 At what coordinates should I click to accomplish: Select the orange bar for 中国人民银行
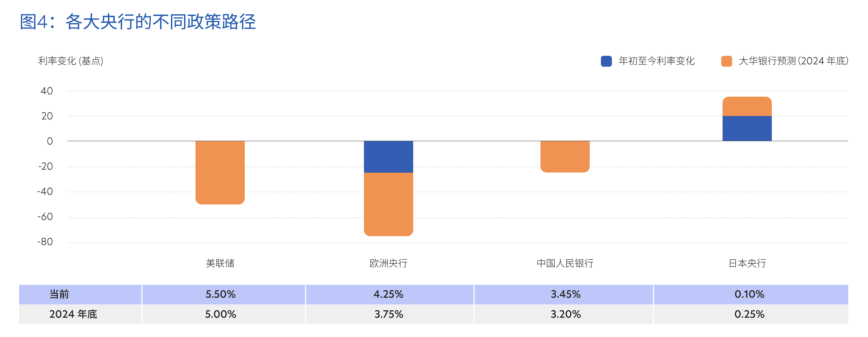point(565,156)
